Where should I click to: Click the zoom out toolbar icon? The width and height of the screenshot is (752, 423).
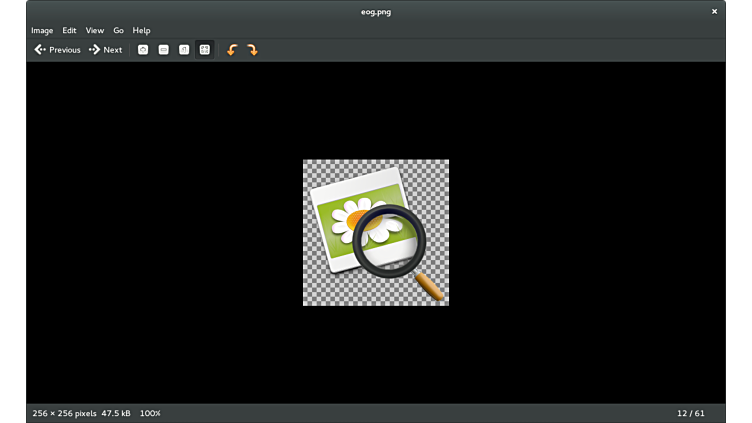pos(164,50)
